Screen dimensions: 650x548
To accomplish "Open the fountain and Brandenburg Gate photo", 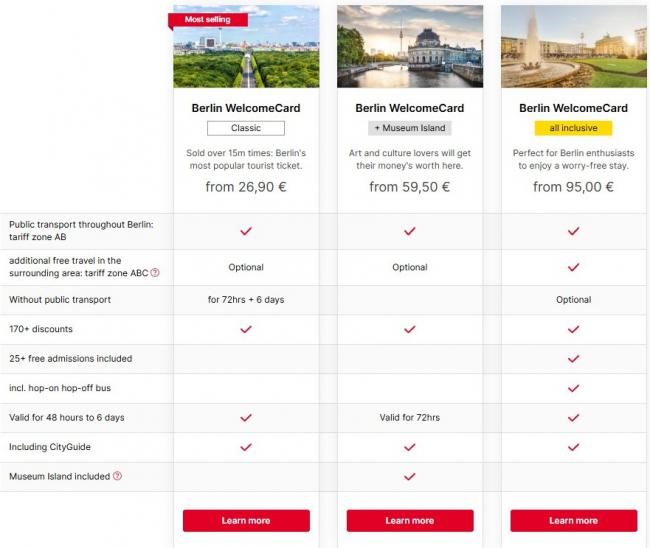I will tap(574, 46).
